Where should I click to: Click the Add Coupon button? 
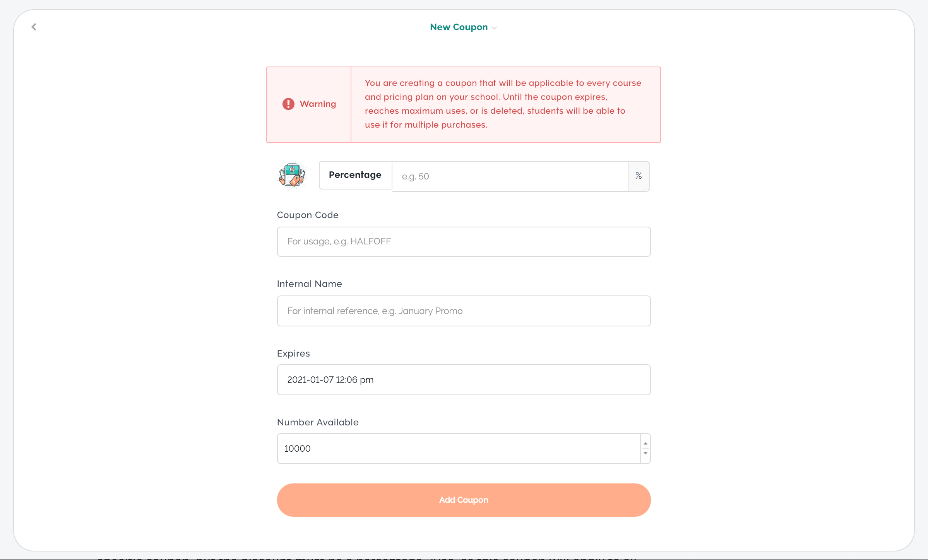463,500
